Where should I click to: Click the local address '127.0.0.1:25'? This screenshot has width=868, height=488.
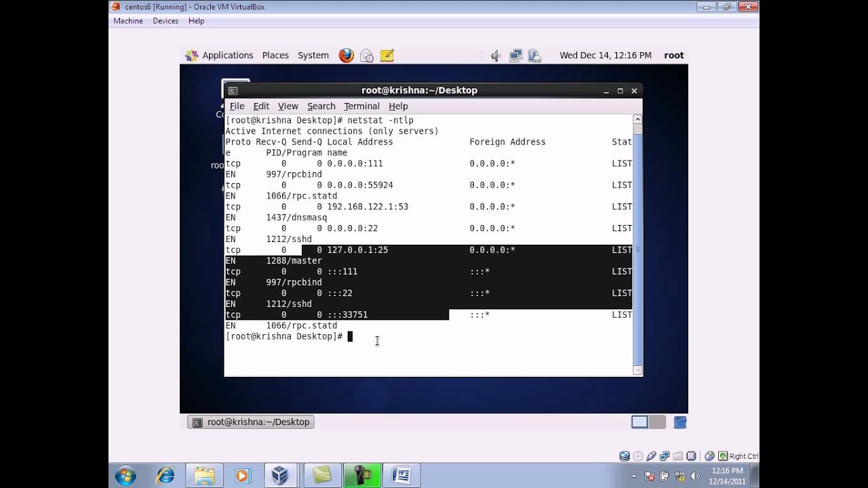click(357, 250)
